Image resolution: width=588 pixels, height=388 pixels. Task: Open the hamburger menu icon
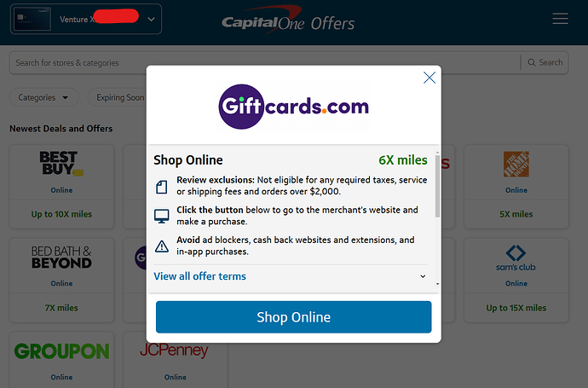pos(560,19)
